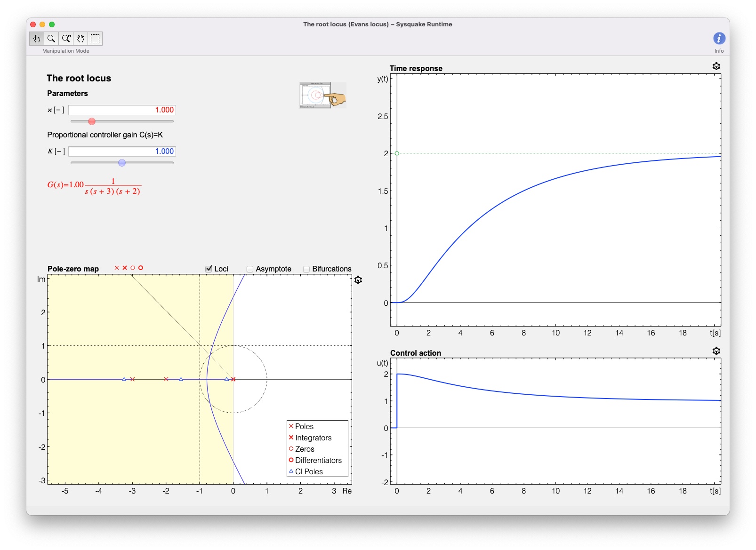
Task: Open Control action settings gear
Action: pyautogui.click(x=716, y=351)
